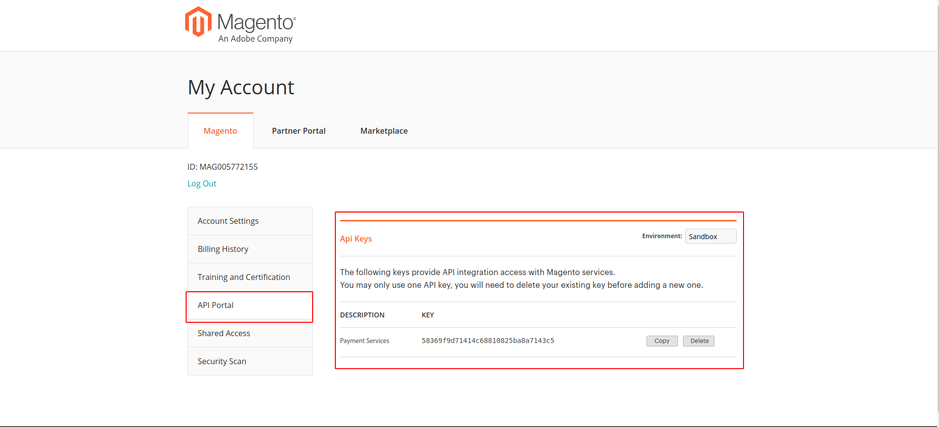Click the Log Out link
Image resolution: width=939 pixels, height=427 pixels.
click(202, 184)
